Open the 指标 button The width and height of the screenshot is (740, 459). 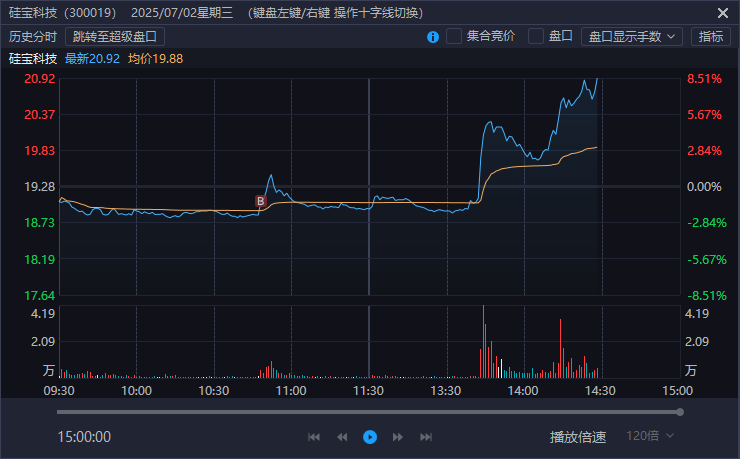click(711, 36)
